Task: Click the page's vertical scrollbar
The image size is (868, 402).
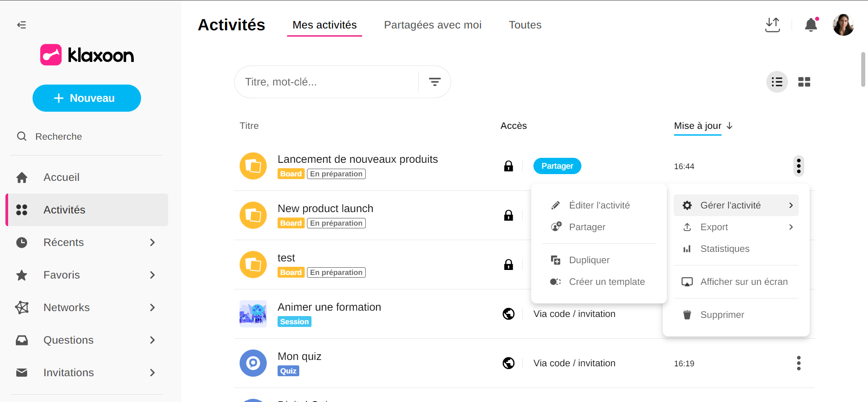Action: click(863, 70)
